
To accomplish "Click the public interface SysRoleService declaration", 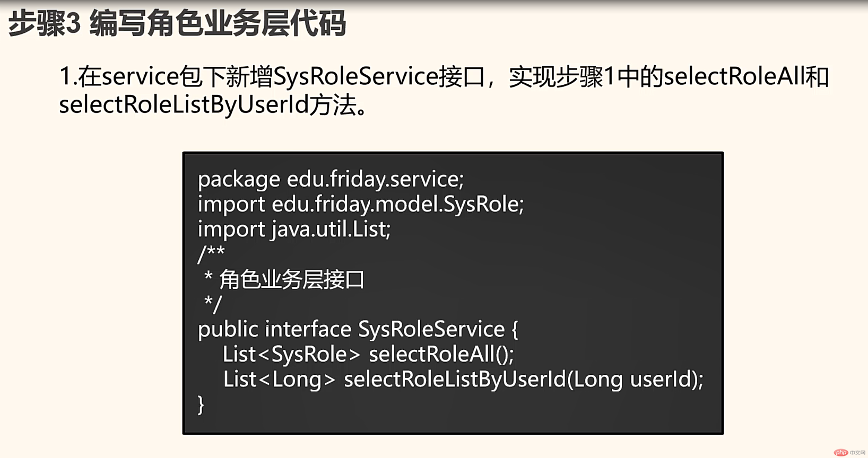I will click(x=358, y=329).
